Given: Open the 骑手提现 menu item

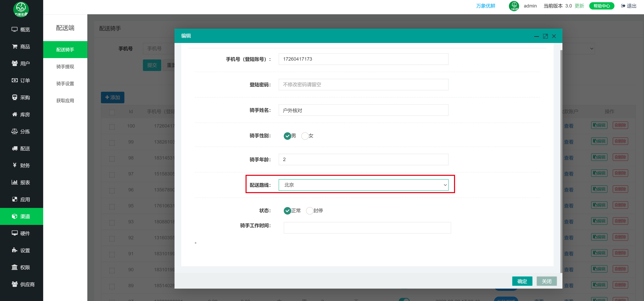Looking at the screenshot, I should click(65, 66).
